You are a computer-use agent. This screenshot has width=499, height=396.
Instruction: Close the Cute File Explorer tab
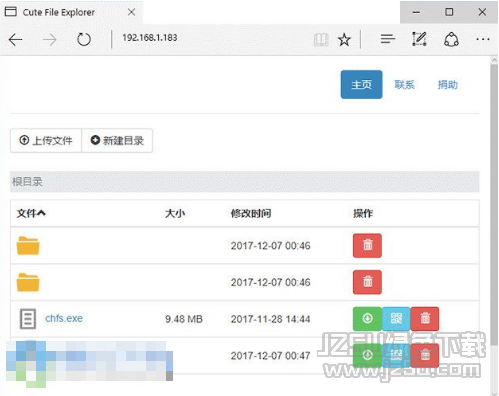point(132,12)
